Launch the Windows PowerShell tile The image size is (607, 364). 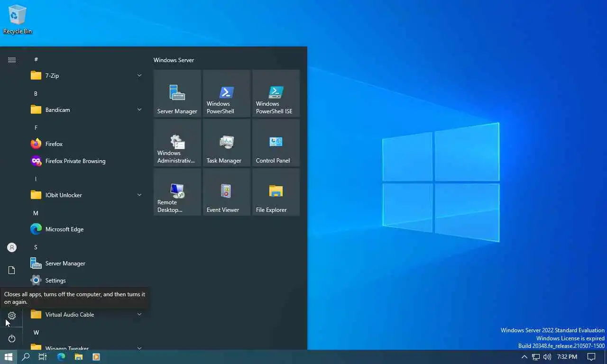(x=227, y=93)
